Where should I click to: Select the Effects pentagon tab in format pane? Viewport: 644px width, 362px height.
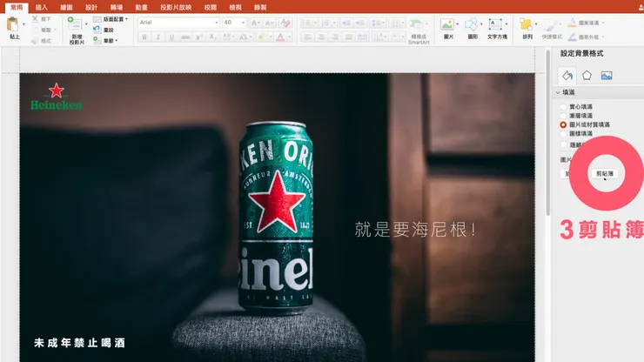(587, 76)
